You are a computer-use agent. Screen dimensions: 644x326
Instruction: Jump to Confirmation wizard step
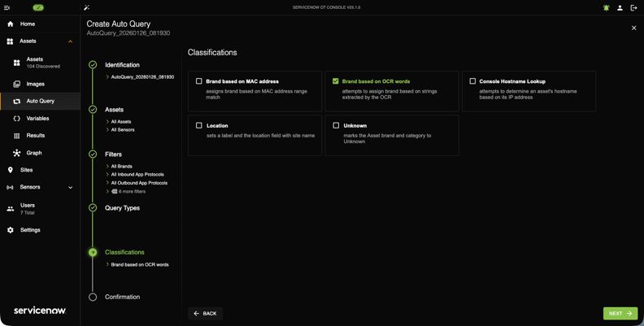(123, 297)
